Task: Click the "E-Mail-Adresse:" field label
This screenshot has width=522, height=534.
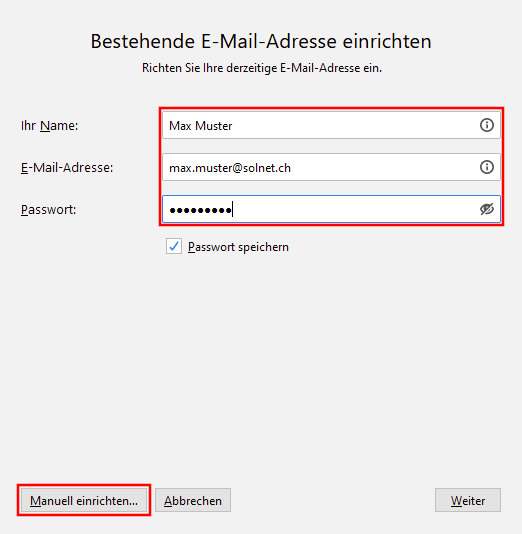Action: pos(67,168)
